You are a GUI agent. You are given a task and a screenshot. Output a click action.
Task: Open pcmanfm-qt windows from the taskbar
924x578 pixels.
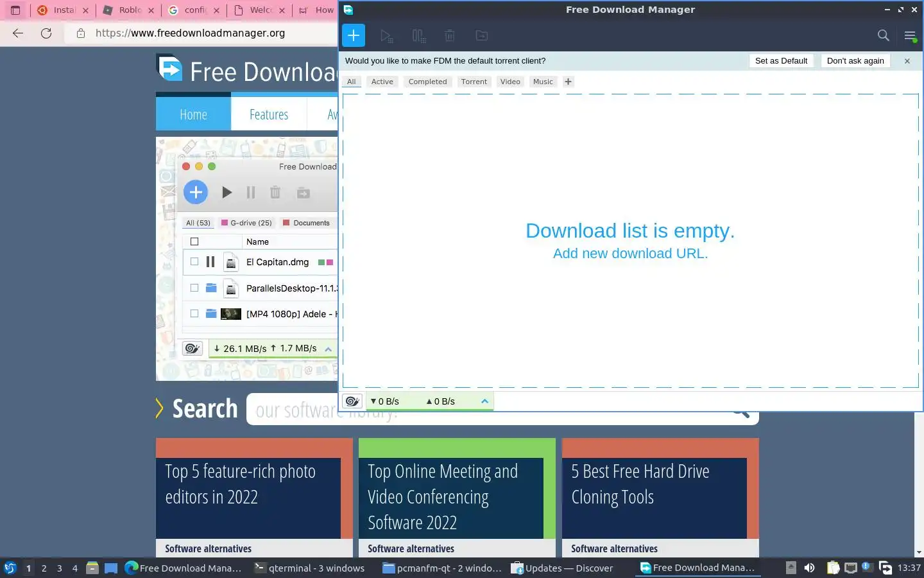[442, 568]
